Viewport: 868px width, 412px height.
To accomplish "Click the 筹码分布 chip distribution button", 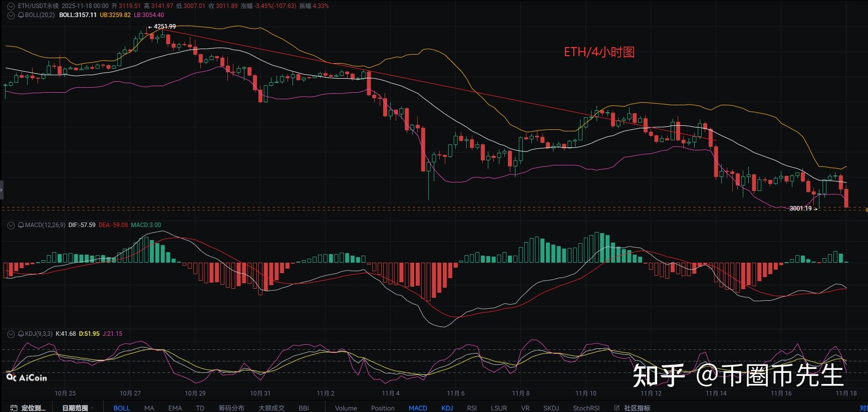I will pyautogui.click(x=231, y=408).
